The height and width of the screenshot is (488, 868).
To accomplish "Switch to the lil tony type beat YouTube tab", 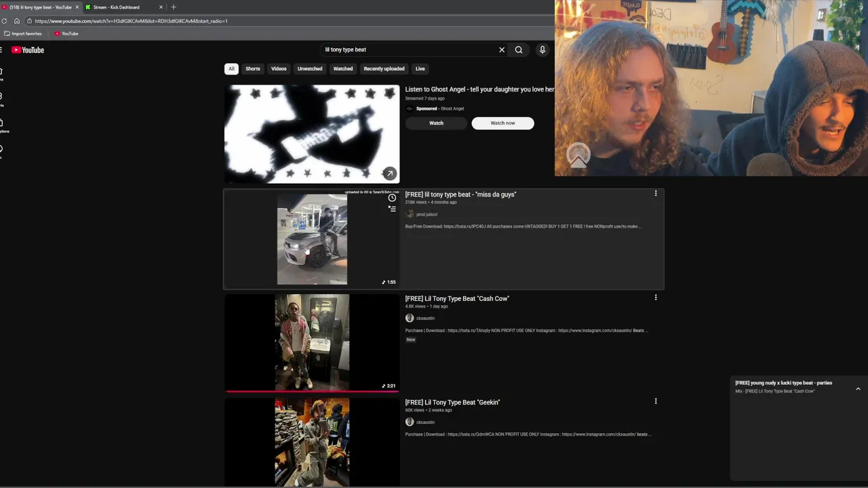I will (x=41, y=7).
